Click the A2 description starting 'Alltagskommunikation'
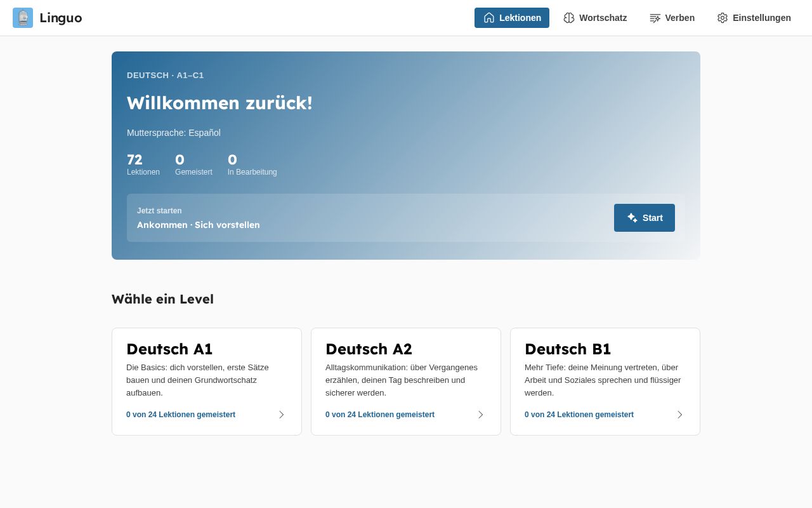This screenshot has height=508, width=812. pos(402,380)
